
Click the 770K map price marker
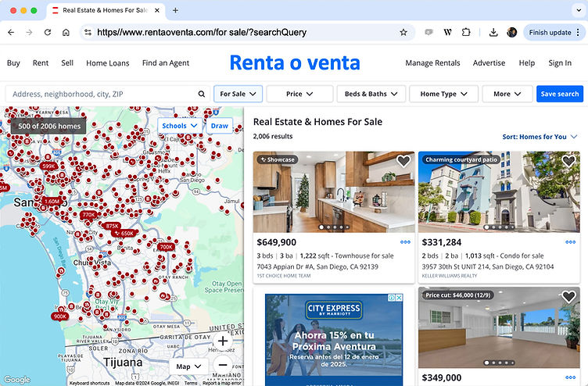point(89,215)
